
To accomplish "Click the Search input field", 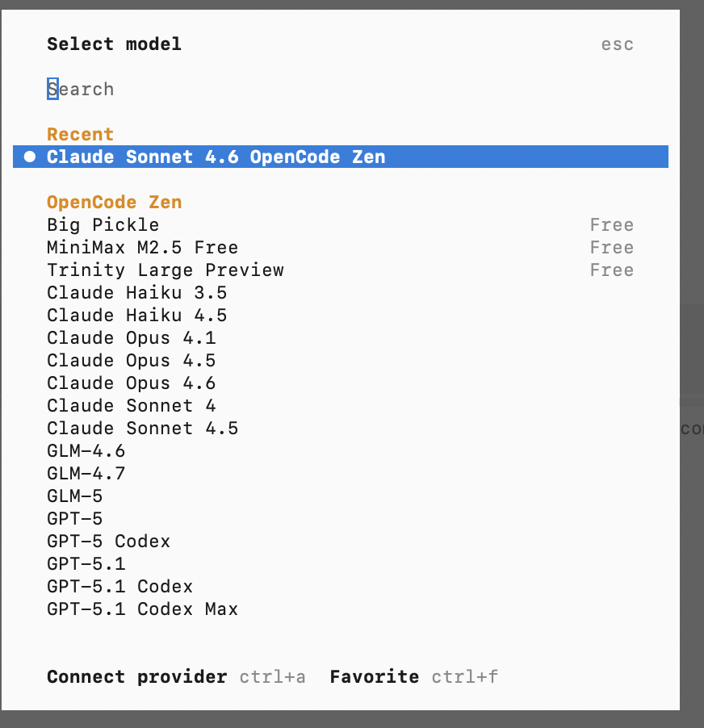I will (x=81, y=89).
